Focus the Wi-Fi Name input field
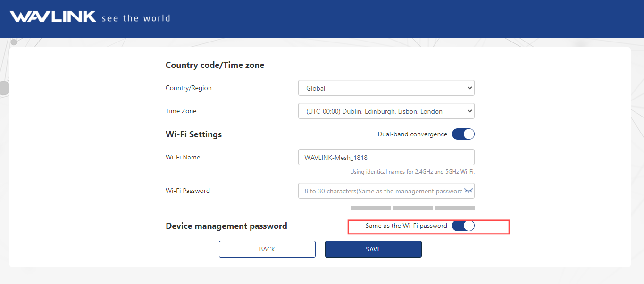Screen dimensions: 644x284 (386, 158)
